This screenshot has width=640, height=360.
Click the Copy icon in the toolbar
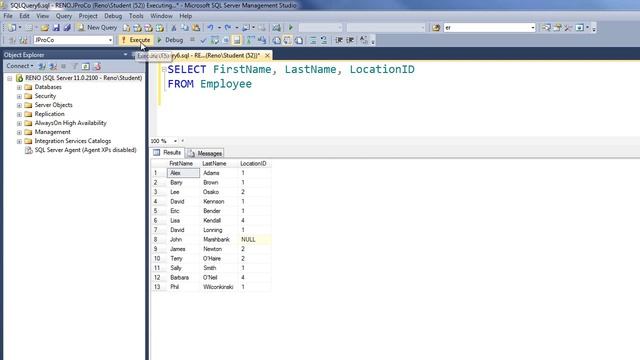[x=185, y=28]
